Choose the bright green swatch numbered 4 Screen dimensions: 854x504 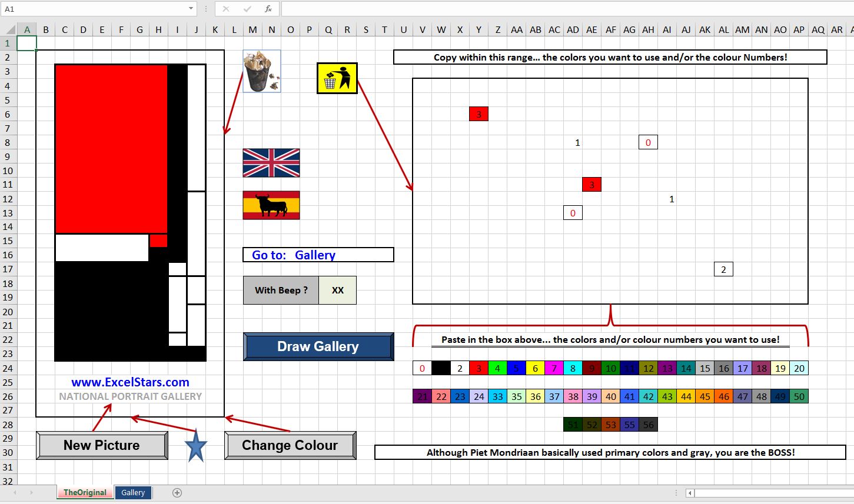[x=497, y=368]
